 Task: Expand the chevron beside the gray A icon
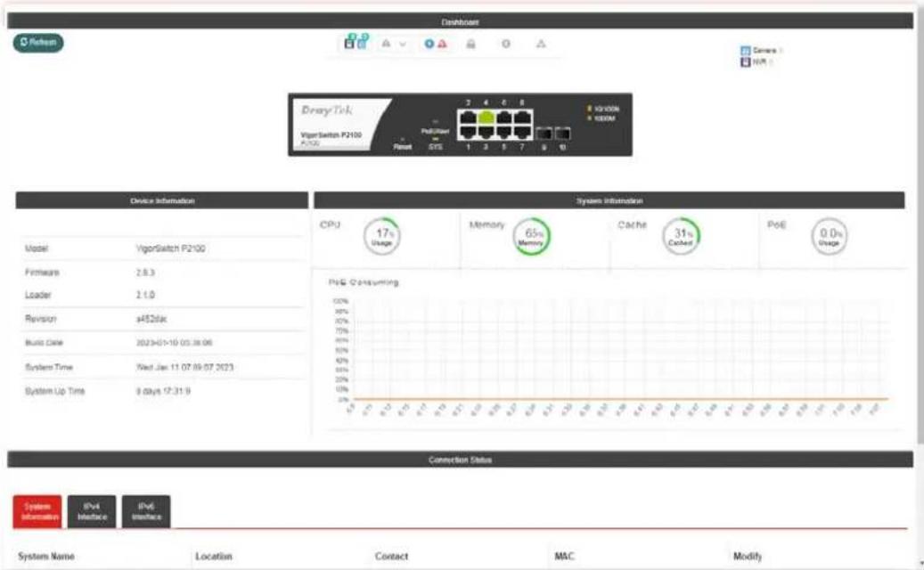pos(403,45)
